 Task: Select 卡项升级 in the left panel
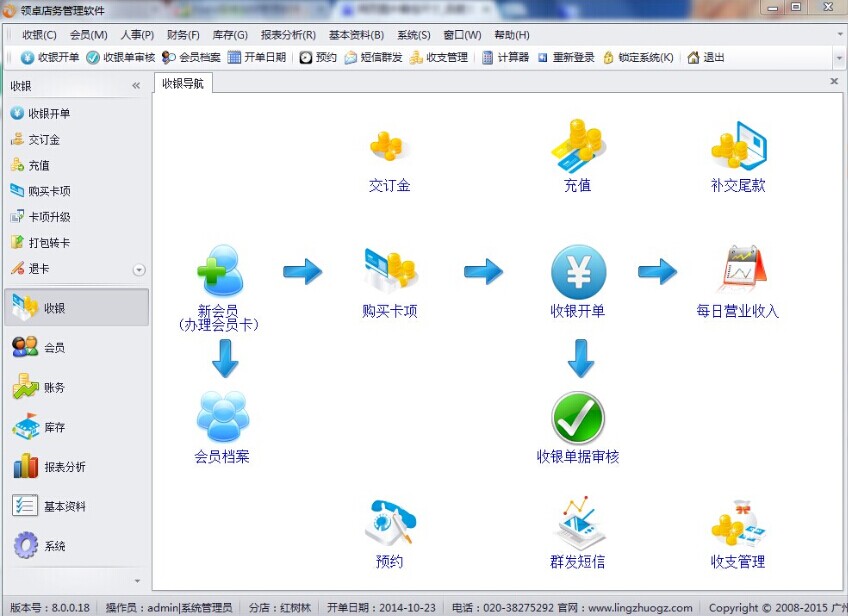49,217
